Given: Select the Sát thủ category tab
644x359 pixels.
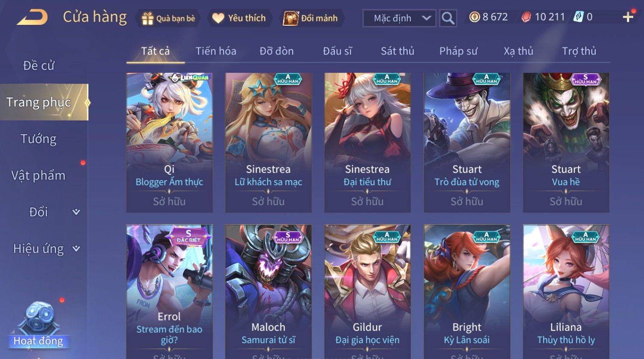Looking at the screenshot, I should click(x=397, y=51).
